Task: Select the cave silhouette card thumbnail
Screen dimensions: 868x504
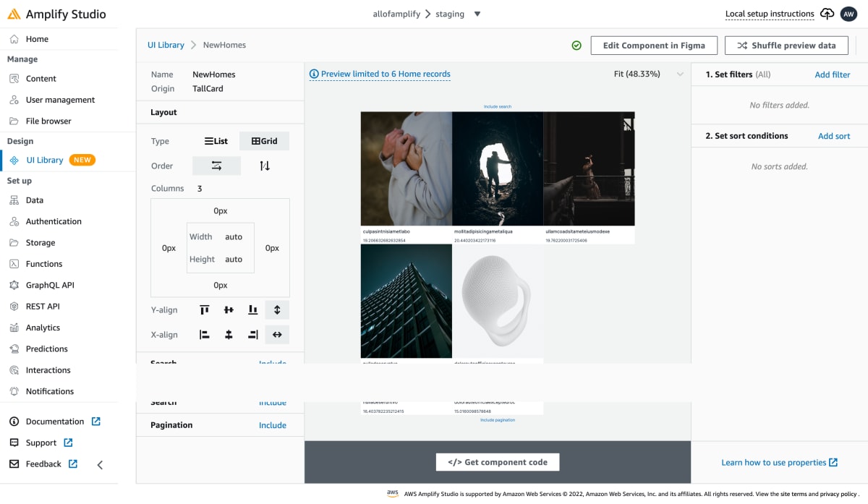Action: coord(498,168)
